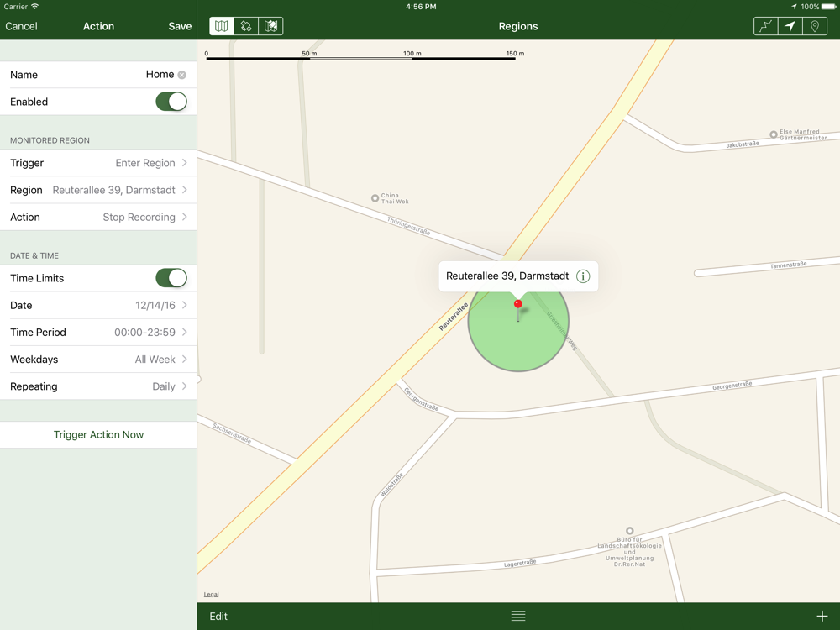Viewport: 840px width, 630px height.
Task: Tap the Büro für Landschaftsökologie marker
Action: tap(630, 531)
